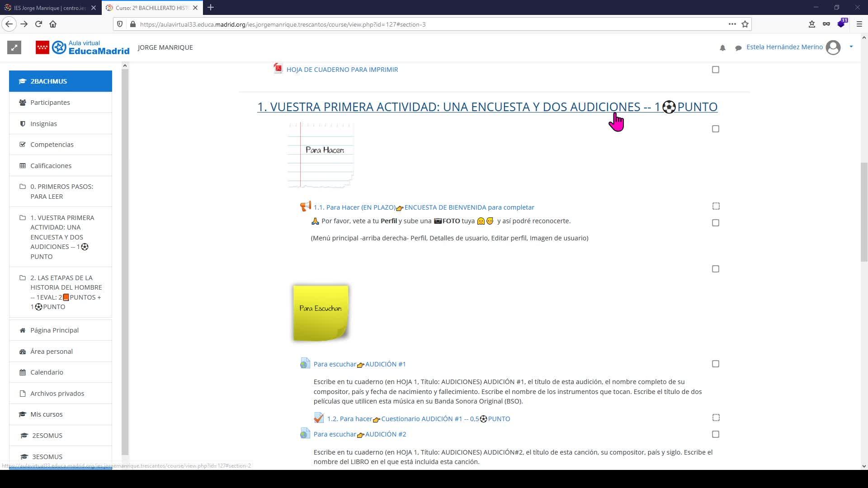The height and width of the screenshot is (488, 868).
Task: Tick completion checkbox for AUDICIÓN #2
Action: point(715,434)
